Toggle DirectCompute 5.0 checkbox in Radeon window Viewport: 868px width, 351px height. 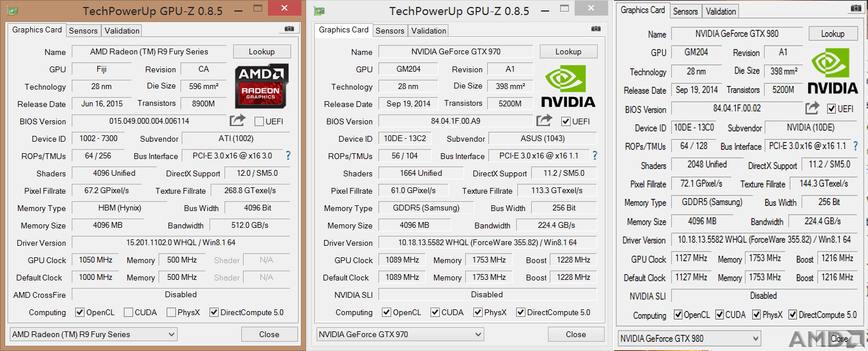pos(214,312)
